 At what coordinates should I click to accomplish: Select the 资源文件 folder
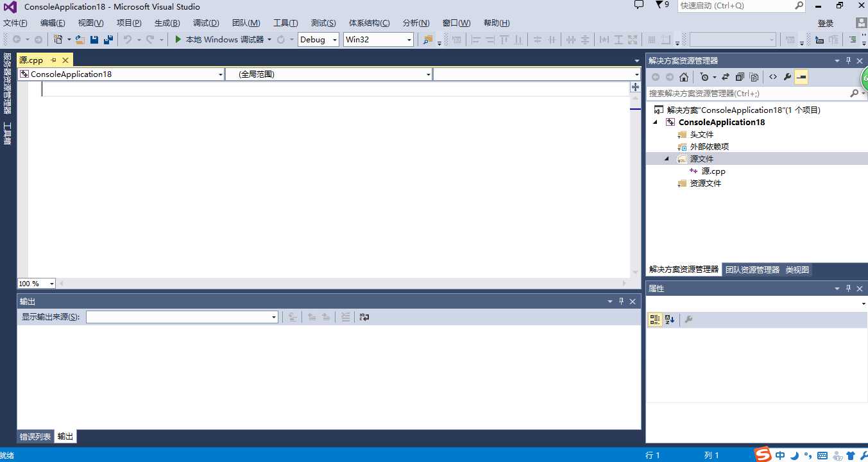pos(705,184)
